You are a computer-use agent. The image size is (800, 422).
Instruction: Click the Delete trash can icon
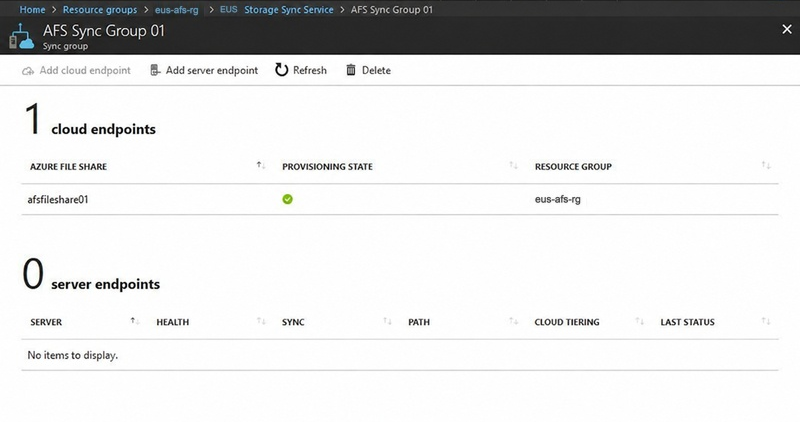click(x=351, y=70)
